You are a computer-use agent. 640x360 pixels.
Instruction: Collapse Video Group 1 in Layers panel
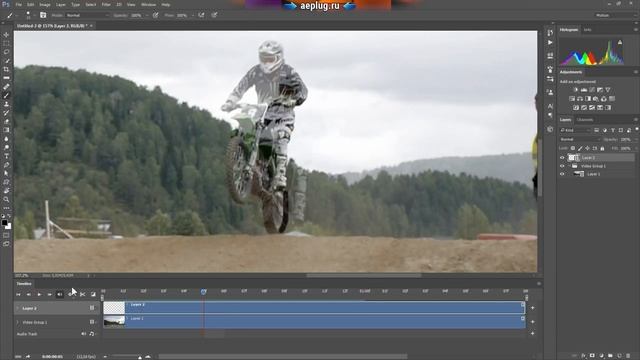[569, 166]
